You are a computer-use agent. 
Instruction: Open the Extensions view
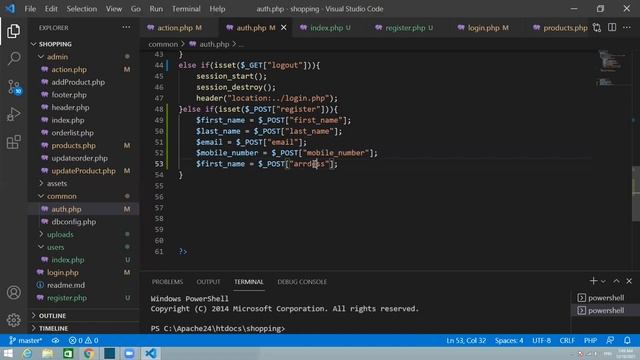pos(13,142)
